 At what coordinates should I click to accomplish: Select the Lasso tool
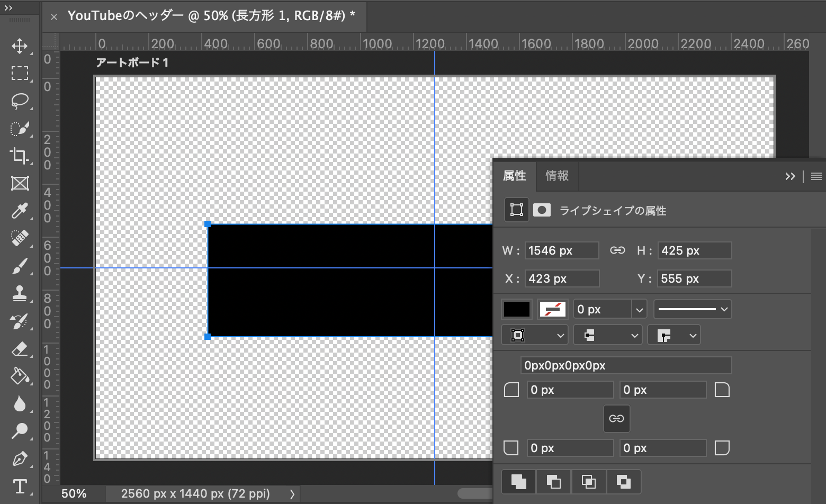coord(20,101)
